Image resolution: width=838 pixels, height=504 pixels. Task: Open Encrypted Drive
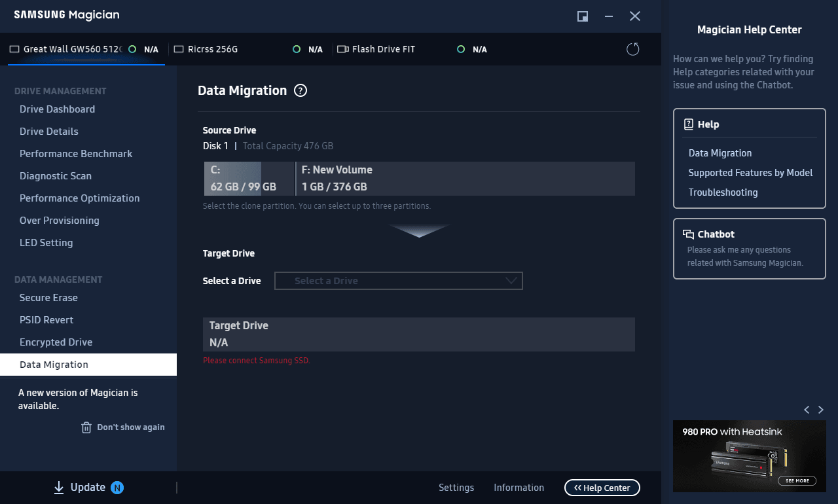point(88,342)
